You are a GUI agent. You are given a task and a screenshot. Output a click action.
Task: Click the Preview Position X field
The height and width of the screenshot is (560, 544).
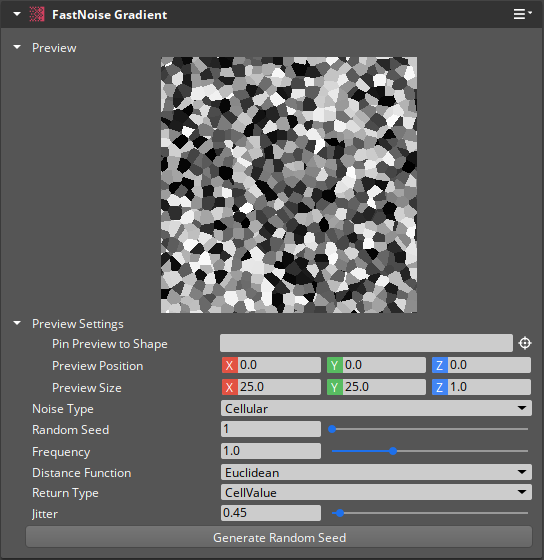271,365
